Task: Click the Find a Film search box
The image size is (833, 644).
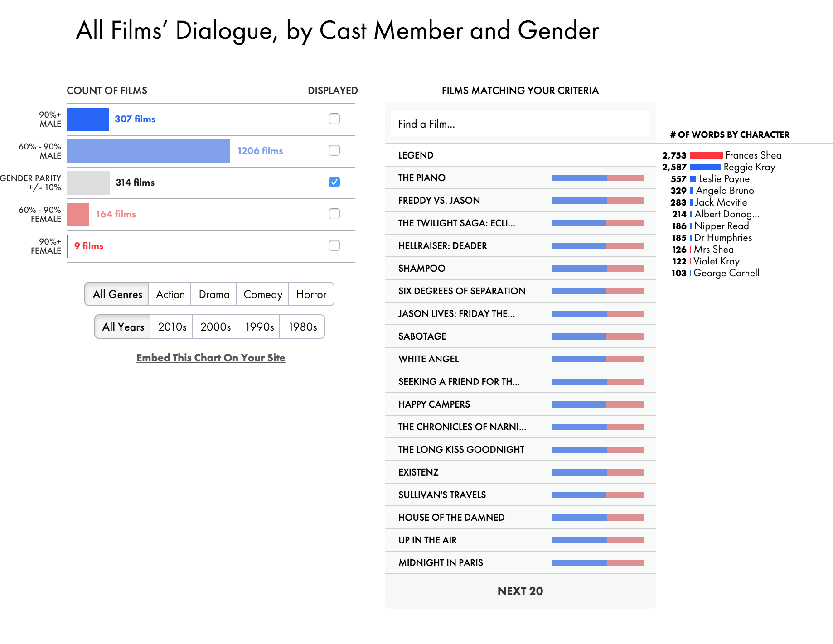Action: tap(519, 124)
